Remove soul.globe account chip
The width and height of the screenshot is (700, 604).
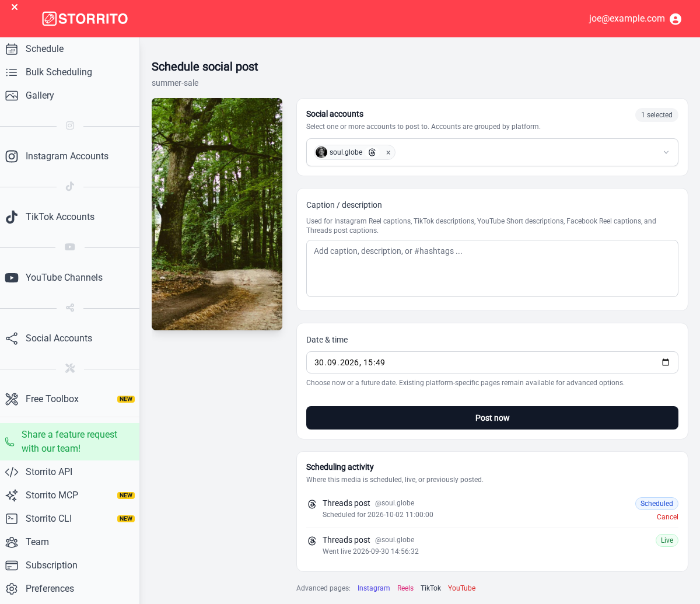click(388, 152)
